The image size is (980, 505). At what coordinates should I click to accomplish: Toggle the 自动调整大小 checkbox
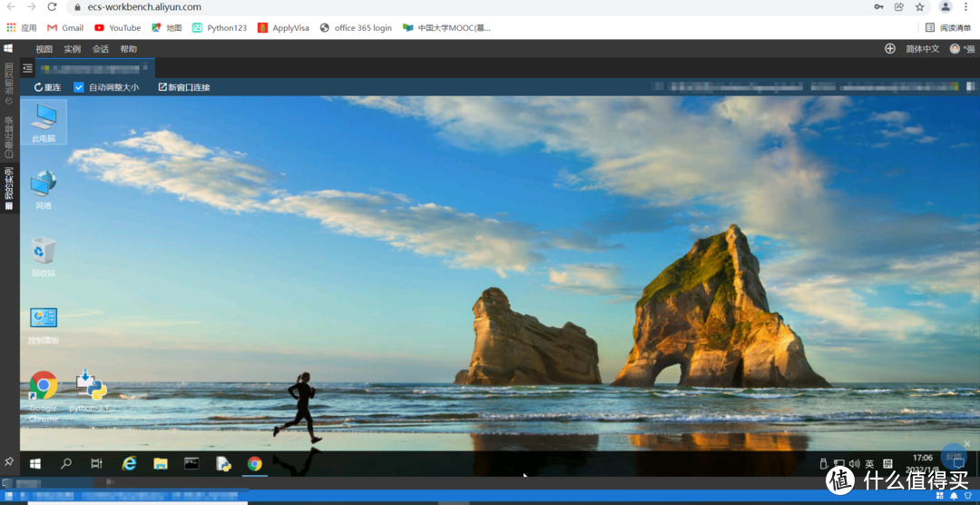click(79, 87)
